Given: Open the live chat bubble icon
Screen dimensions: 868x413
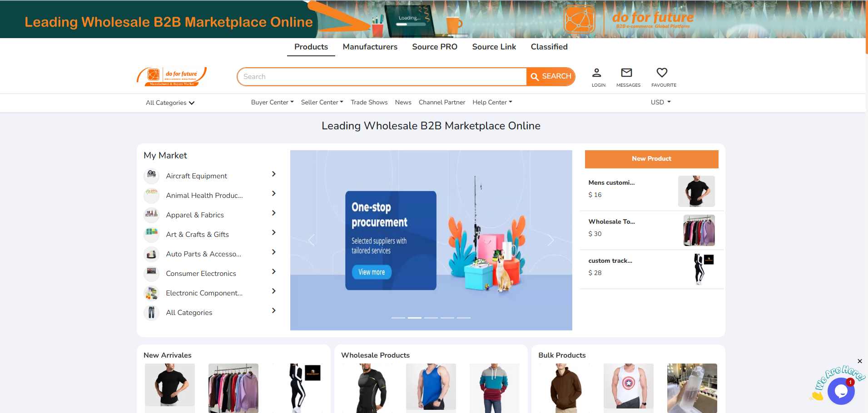Looking at the screenshot, I should tap(841, 391).
